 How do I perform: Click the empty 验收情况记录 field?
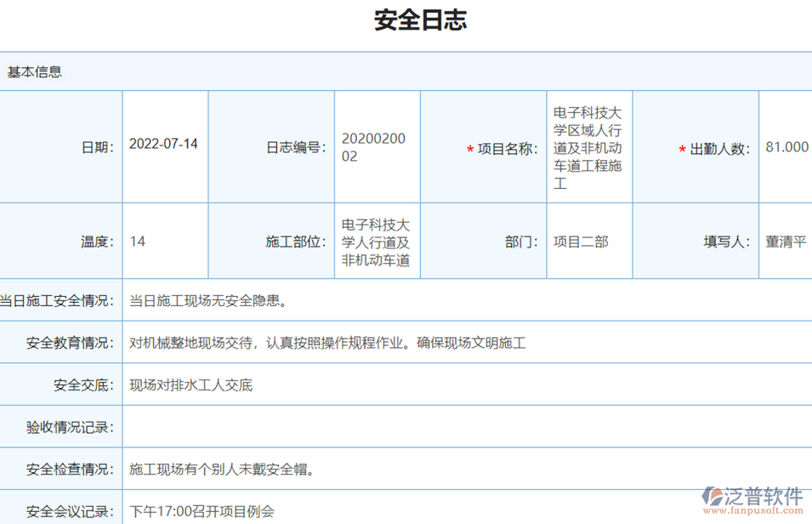(340, 426)
